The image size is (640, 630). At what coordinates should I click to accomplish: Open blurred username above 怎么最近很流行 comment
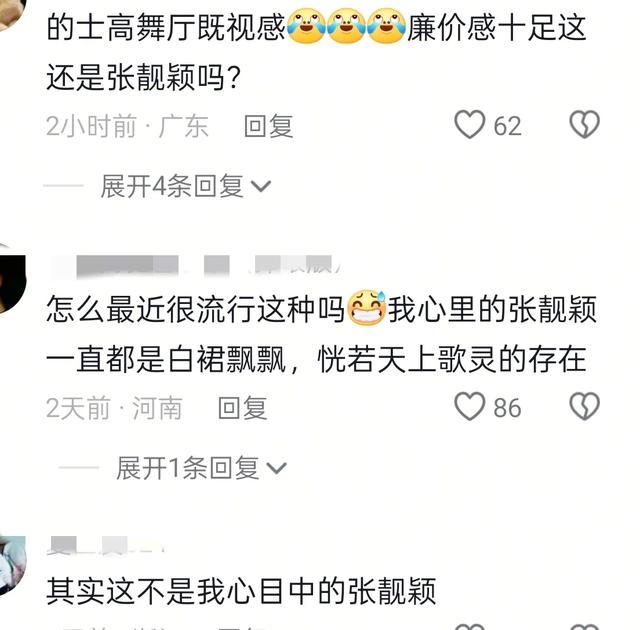tap(197, 265)
